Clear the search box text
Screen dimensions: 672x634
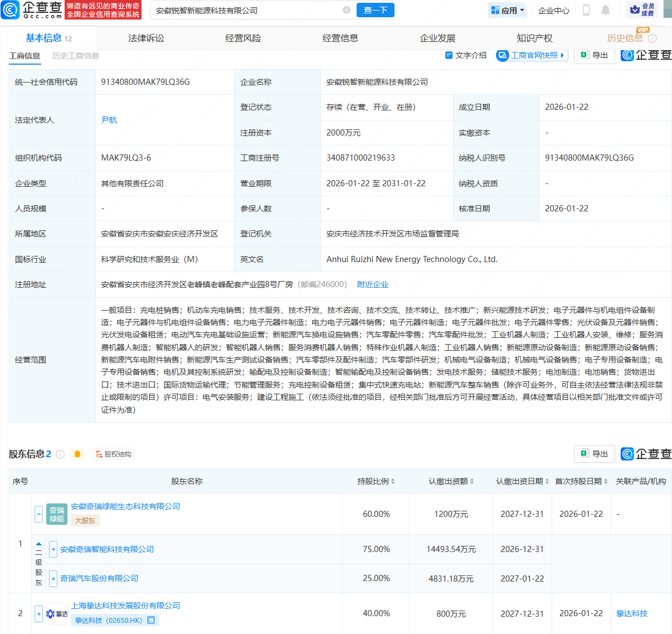tap(347, 10)
